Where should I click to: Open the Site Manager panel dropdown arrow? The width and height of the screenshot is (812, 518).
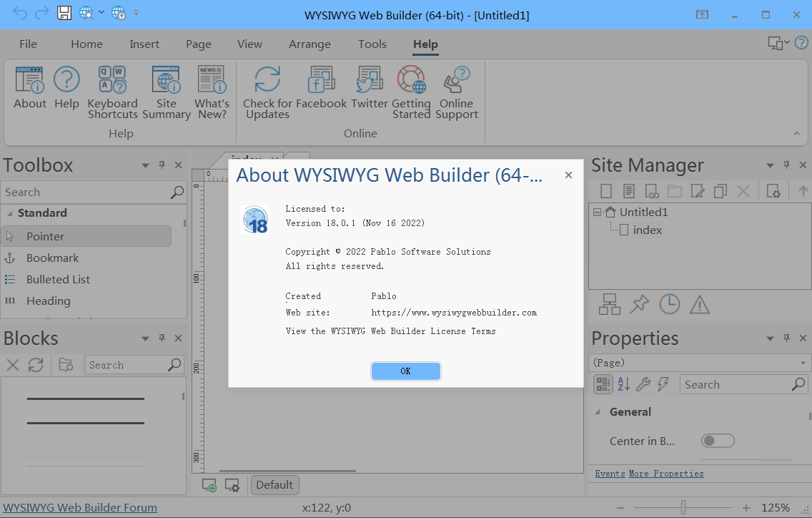770,165
